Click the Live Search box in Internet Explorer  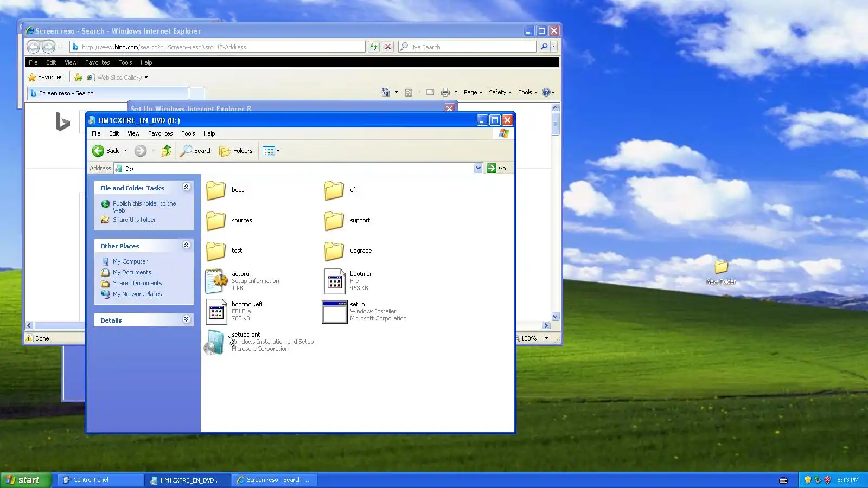pyautogui.click(x=467, y=47)
